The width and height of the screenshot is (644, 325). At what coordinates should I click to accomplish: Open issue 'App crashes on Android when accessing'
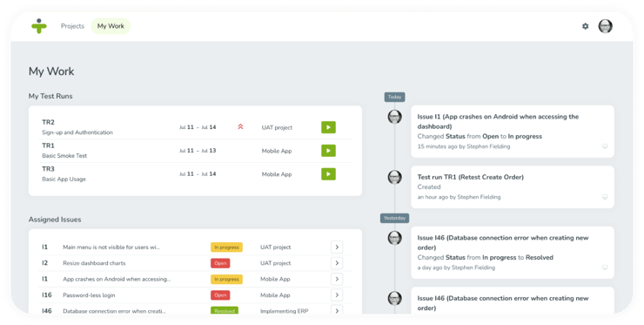117,280
